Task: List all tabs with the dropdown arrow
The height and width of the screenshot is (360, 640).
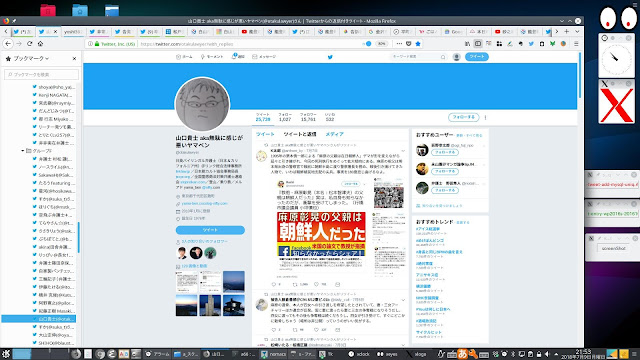Action: pos(577,31)
